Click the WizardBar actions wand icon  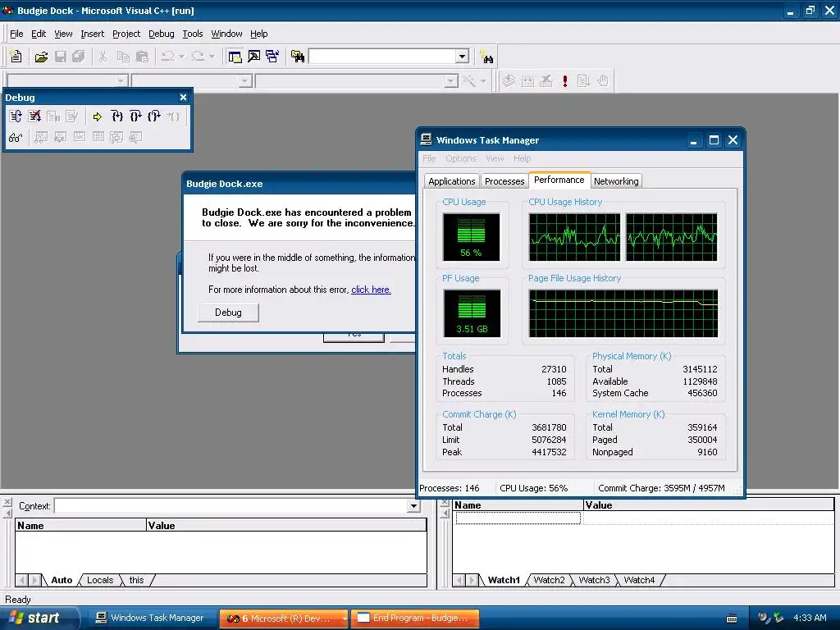click(469, 81)
